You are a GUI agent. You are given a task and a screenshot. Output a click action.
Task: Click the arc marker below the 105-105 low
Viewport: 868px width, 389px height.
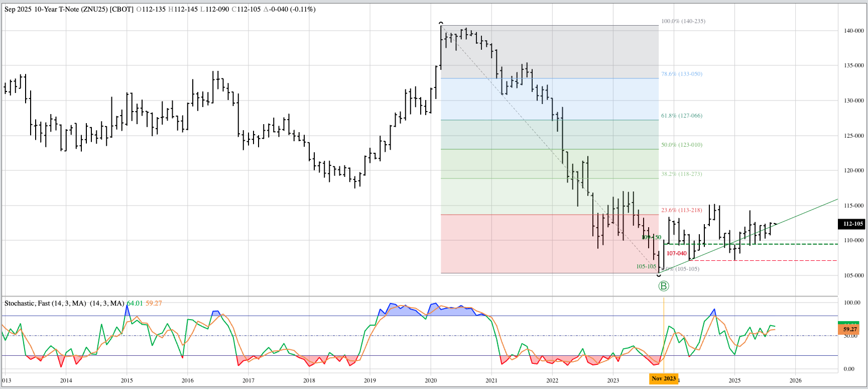[x=659, y=275]
